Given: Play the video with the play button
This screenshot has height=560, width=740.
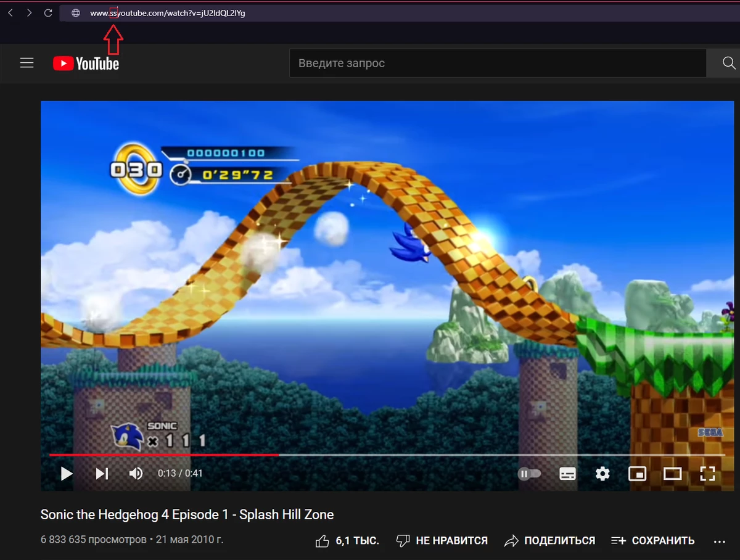Looking at the screenshot, I should pos(67,474).
